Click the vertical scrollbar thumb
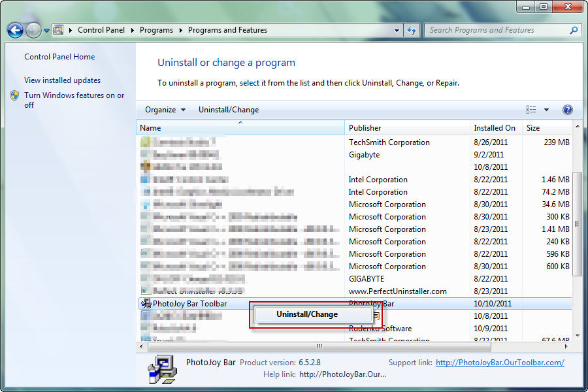The image size is (588, 392). click(x=578, y=224)
